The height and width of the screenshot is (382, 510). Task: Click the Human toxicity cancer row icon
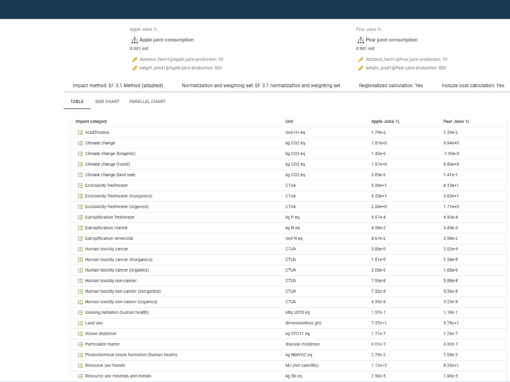coord(80,249)
